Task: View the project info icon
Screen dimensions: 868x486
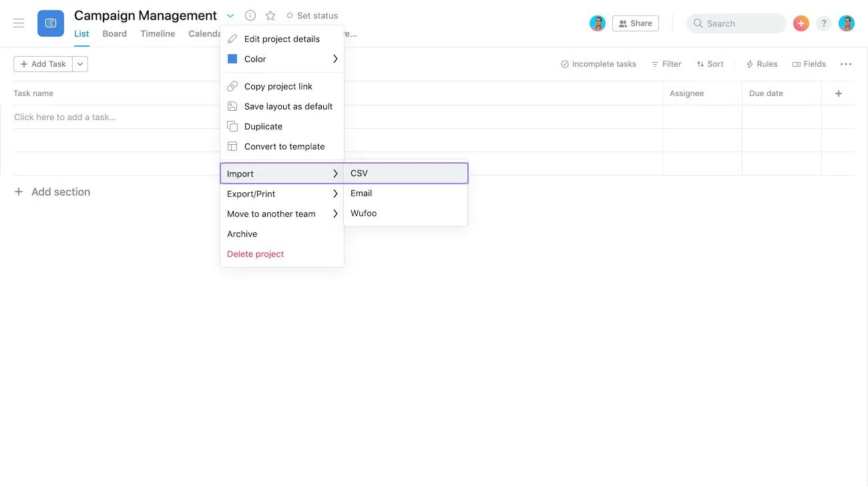Action: (250, 15)
